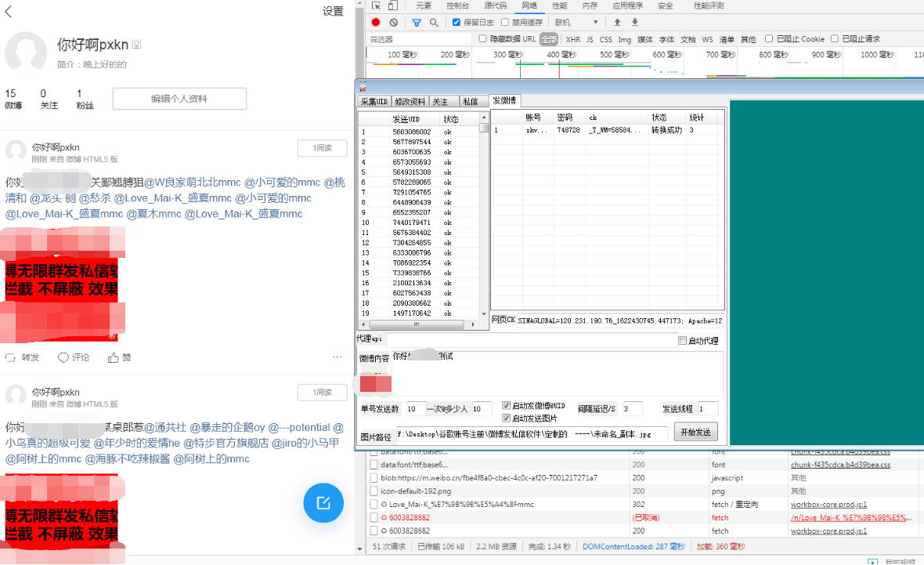Focus the 筛选器 network filter input
The height and width of the screenshot is (565, 924).
418,39
